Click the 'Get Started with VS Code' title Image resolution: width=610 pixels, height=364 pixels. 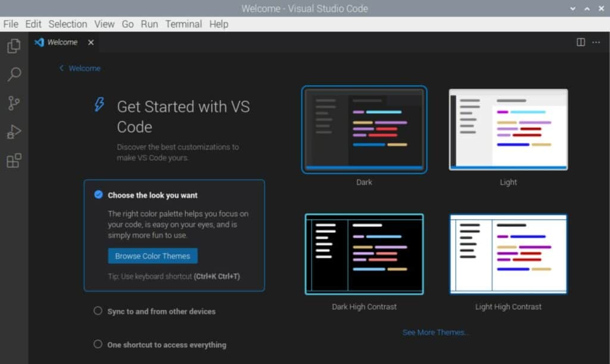[x=183, y=117]
